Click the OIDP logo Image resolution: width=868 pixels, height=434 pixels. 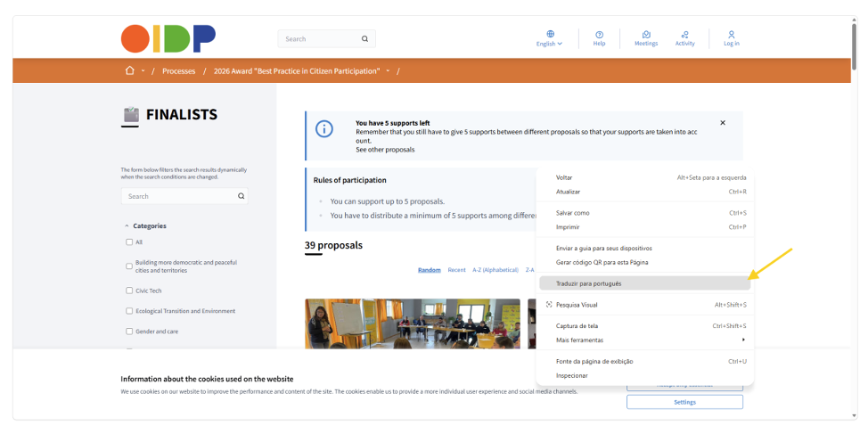168,38
